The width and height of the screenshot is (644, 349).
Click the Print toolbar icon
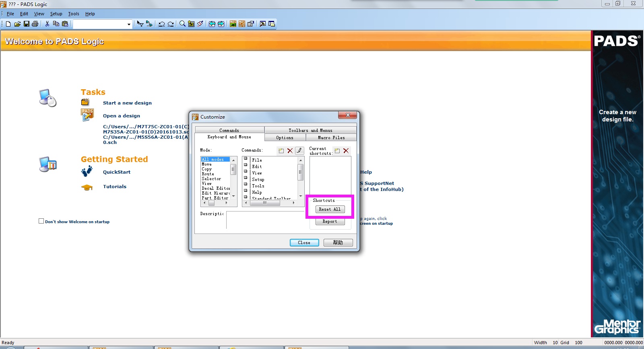point(35,24)
